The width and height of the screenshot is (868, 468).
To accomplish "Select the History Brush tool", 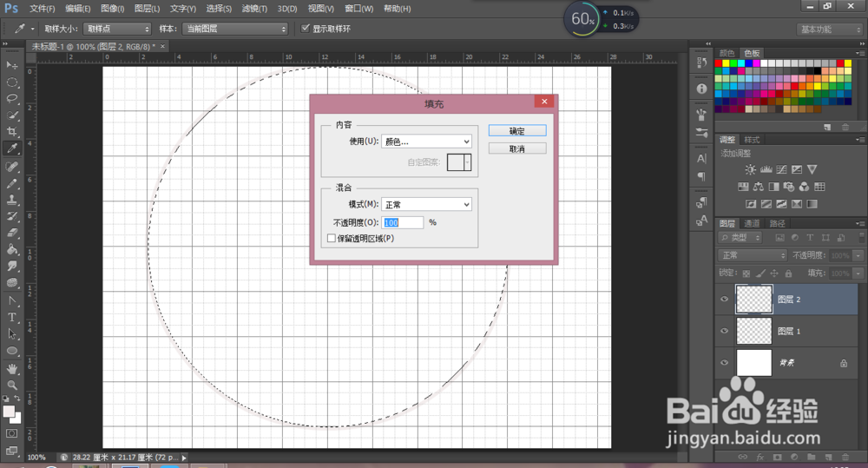I will (x=11, y=216).
